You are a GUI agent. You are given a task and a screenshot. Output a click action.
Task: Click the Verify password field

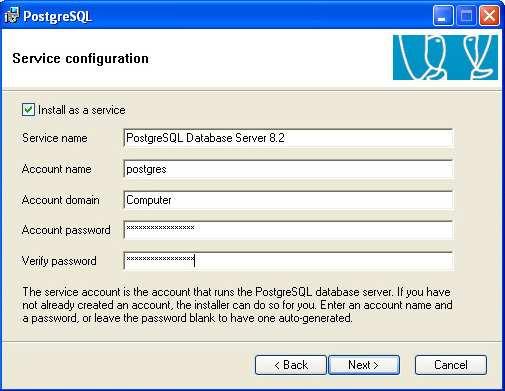click(288, 261)
